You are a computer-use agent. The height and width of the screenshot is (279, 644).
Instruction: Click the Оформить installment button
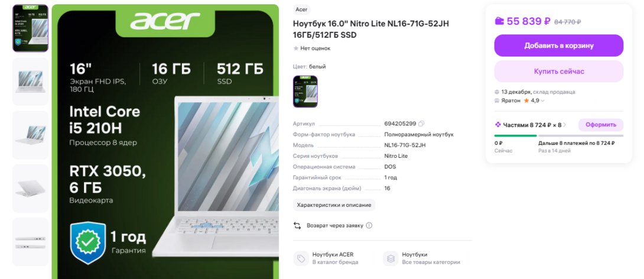coord(601,125)
